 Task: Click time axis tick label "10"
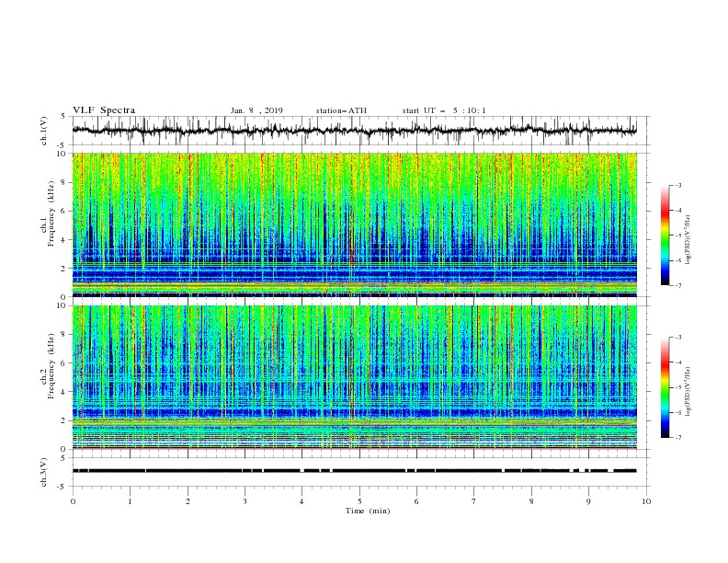646,501
